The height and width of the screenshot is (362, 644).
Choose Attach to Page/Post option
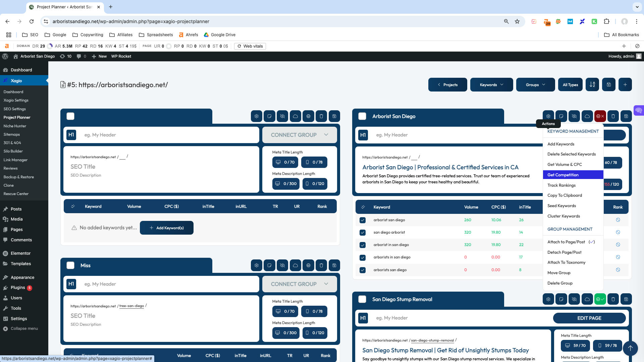573,242
